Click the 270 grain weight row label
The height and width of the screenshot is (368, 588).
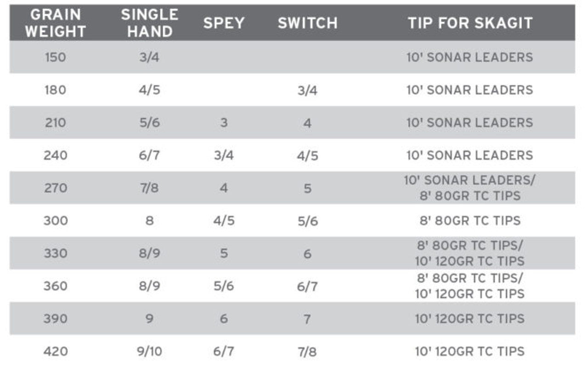[56, 188]
